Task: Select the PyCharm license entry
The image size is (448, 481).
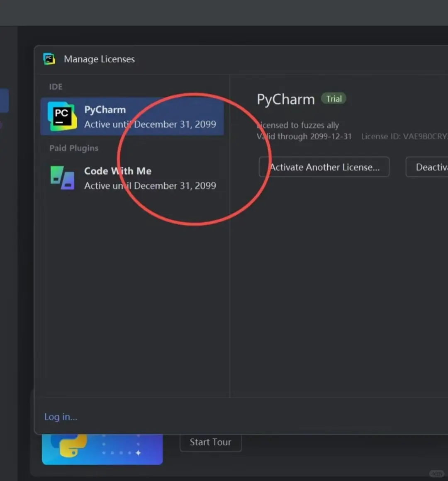Action: (132, 117)
